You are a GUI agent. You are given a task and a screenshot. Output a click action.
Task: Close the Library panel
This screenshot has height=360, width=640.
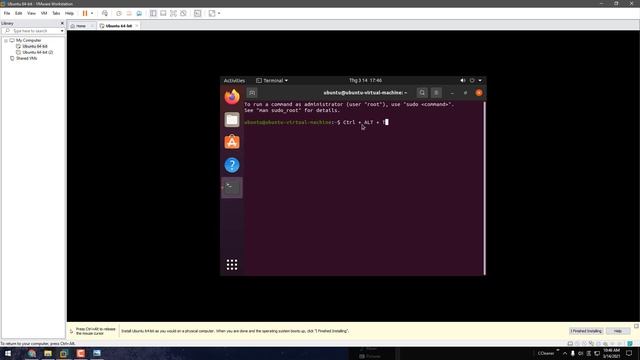pos(62,23)
